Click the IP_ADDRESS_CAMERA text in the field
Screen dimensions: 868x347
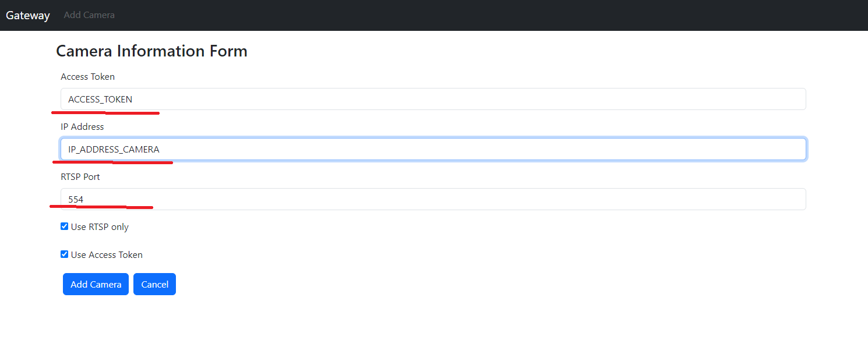pyautogui.click(x=114, y=150)
